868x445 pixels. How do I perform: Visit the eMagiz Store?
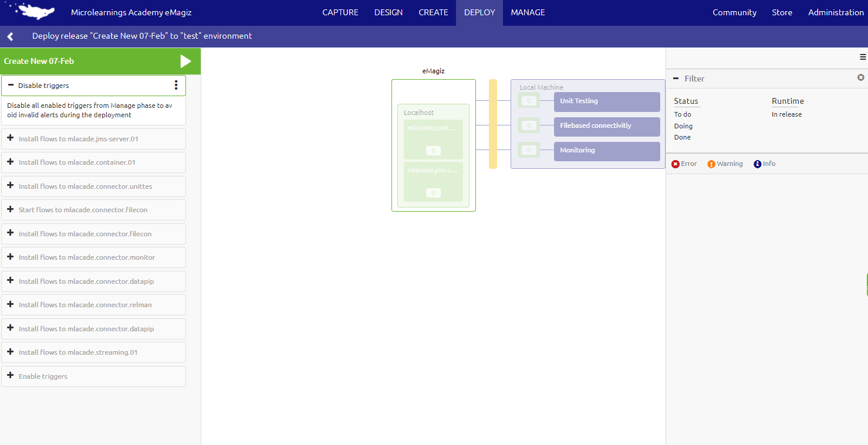(x=782, y=12)
